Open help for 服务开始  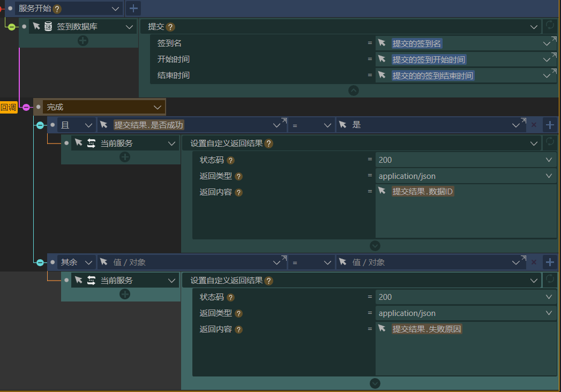[57, 9]
